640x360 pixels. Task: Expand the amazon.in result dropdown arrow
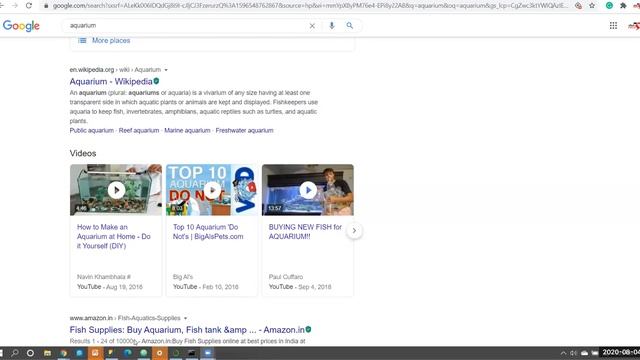tap(185, 318)
